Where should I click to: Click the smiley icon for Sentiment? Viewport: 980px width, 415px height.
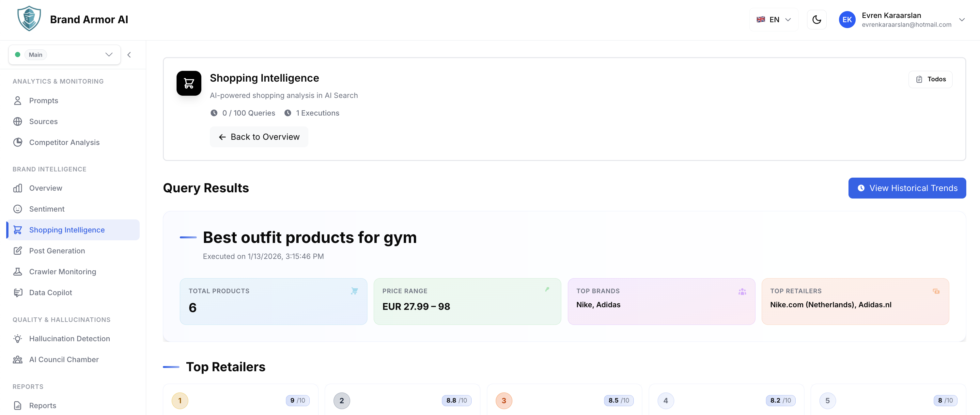click(x=18, y=209)
